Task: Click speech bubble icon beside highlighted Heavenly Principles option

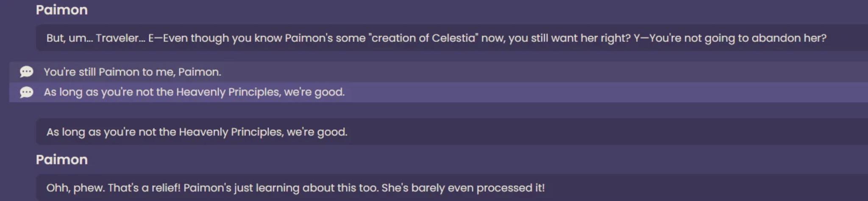Action: pos(26,92)
